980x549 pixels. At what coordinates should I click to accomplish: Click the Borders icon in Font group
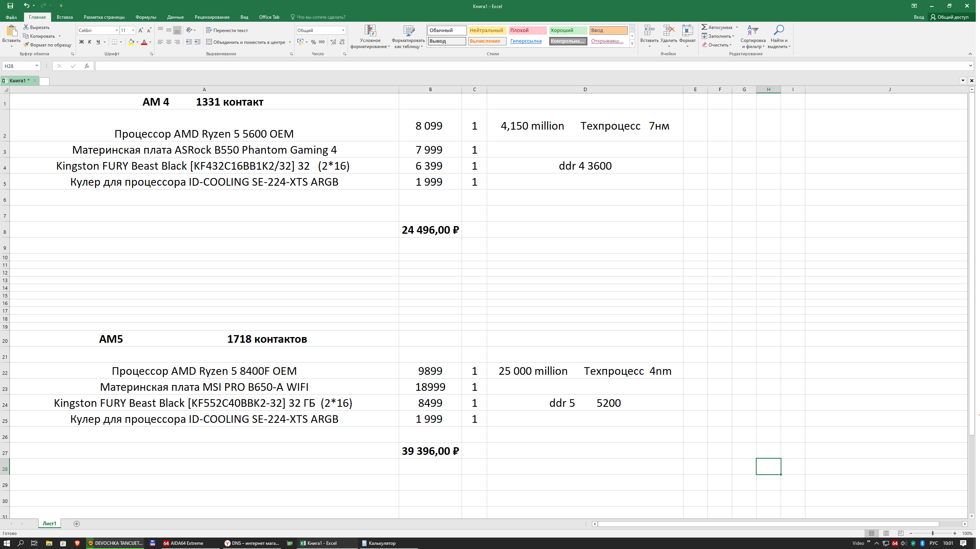pos(115,42)
